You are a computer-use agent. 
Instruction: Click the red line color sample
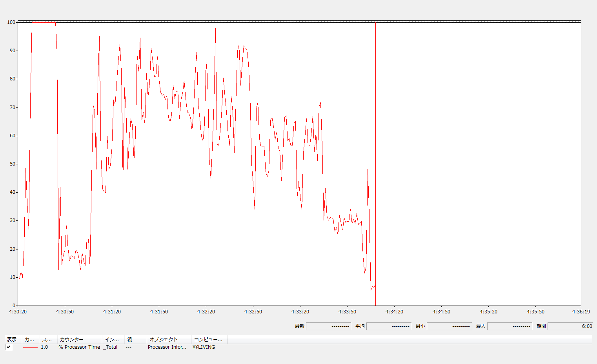click(x=30, y=347)
